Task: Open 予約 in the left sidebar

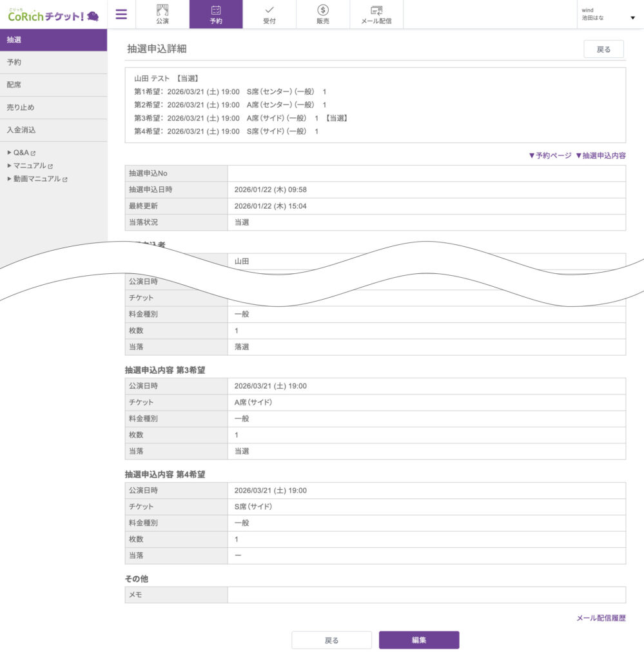Action: coord(54,63)
